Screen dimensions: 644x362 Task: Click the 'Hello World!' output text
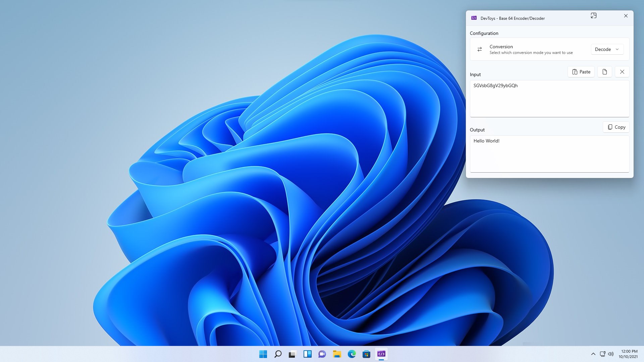[x=486, y=141]
